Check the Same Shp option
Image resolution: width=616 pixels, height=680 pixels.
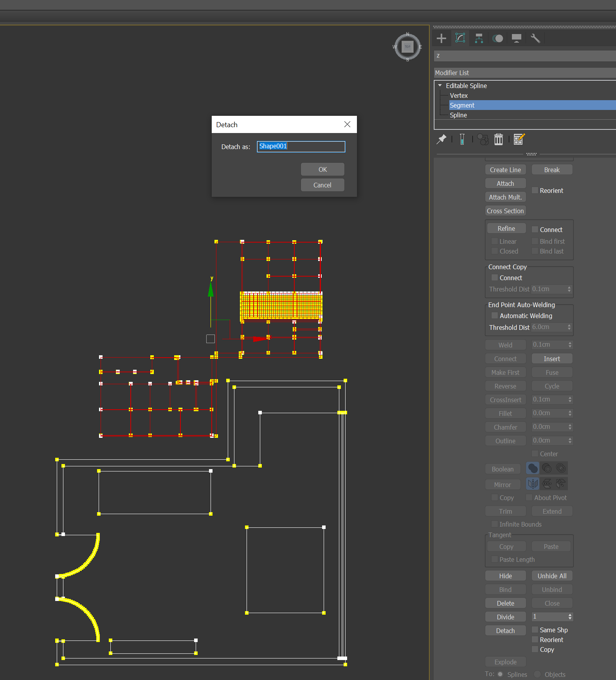[535, 630]
